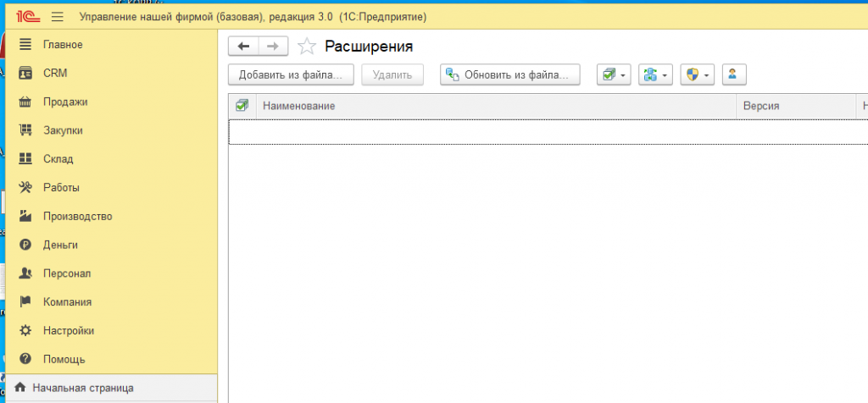Image resolution: width=868 pixels, height=403 pixels.
Task: Sort by Версия column header
Action: 796,106
